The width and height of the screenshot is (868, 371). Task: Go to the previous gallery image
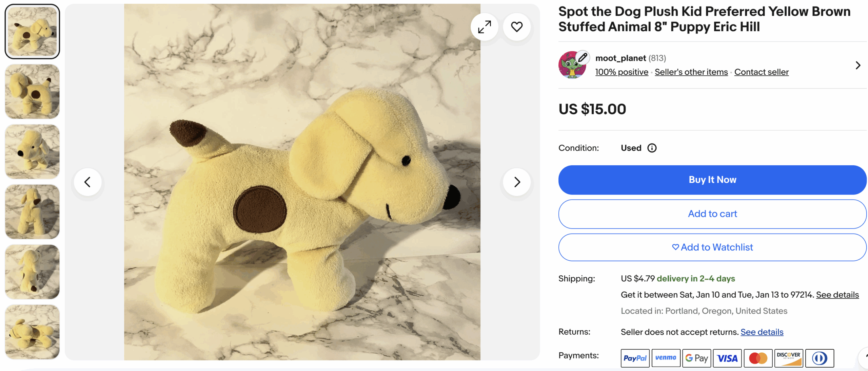coord(87,182)
